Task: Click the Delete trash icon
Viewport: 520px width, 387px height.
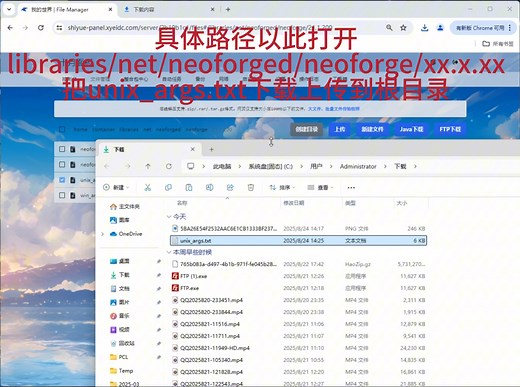Action: 251,187
